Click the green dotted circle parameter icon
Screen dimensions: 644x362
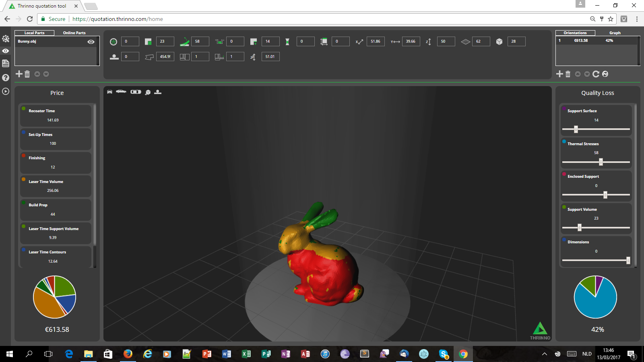coord(114,42)
